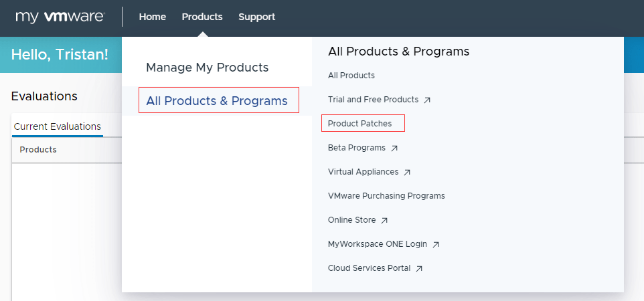Click external arrow icon beside Virtual Appliances

pyautogui.click(x=407, y=173)
